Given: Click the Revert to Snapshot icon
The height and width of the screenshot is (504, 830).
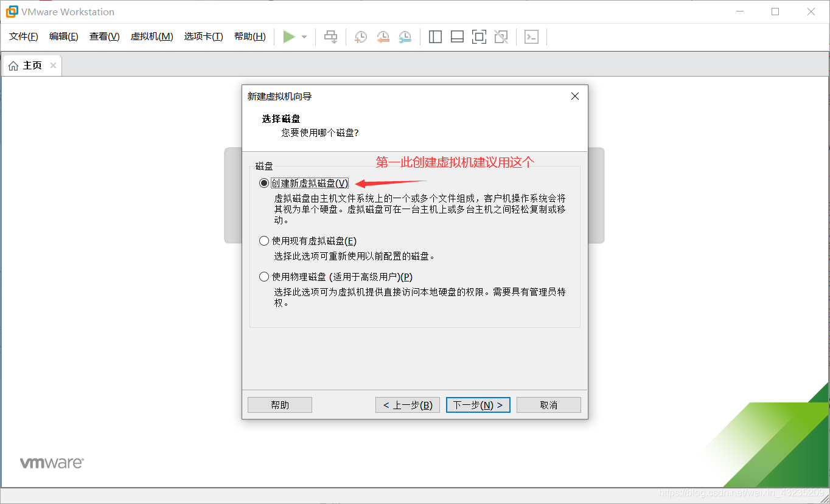Looking at the screenshot, I should (x=383, y=37).
